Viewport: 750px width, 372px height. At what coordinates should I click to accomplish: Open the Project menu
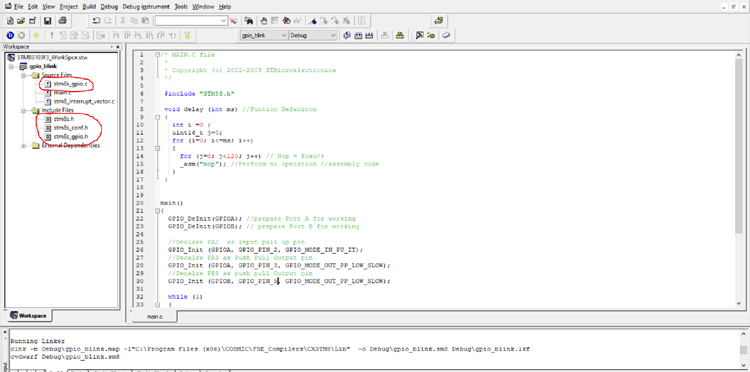pyautogui.click(x=69, y=7)
